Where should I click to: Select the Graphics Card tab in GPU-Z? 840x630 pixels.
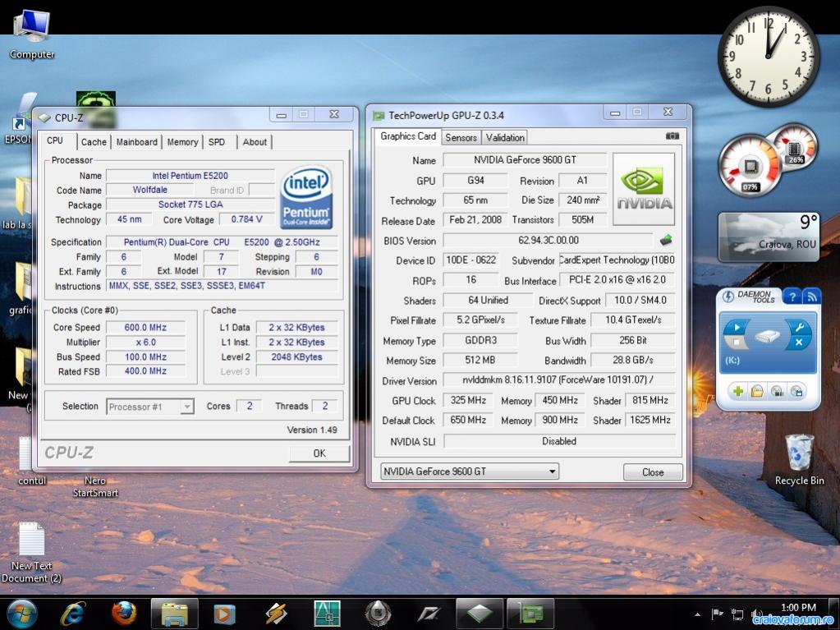[408, 136]
